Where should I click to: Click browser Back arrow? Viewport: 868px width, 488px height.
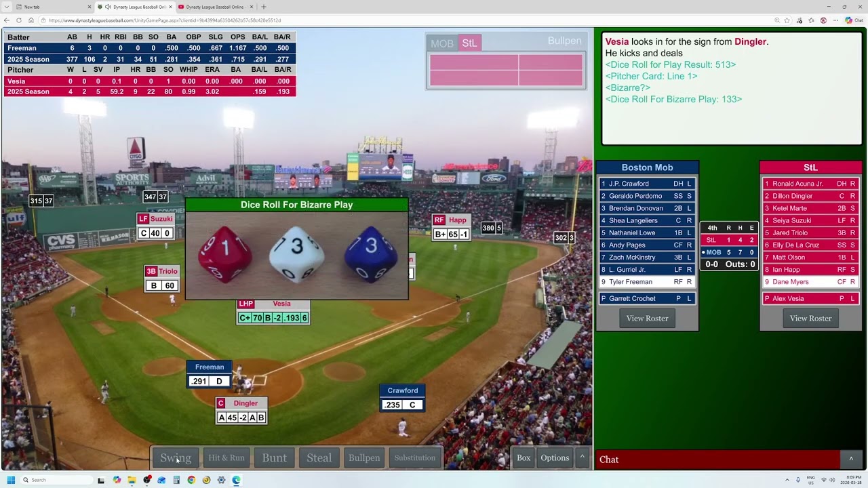7,20
